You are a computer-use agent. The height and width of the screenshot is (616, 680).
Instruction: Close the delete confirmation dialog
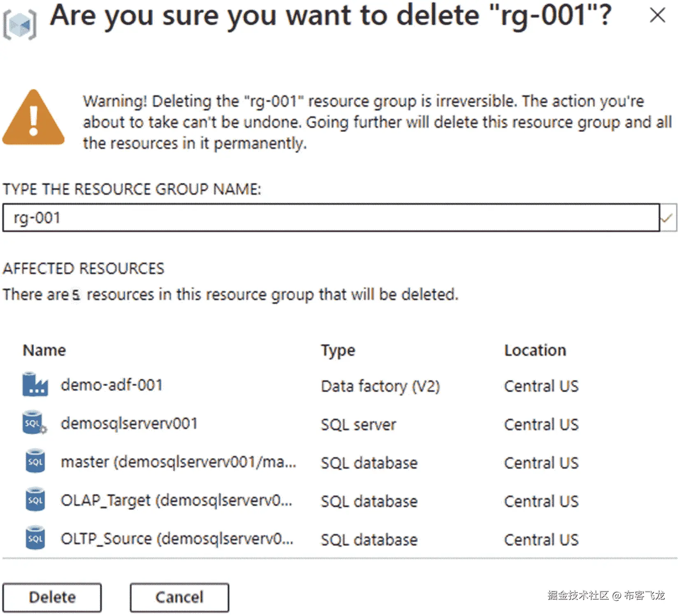coord(657,16)
